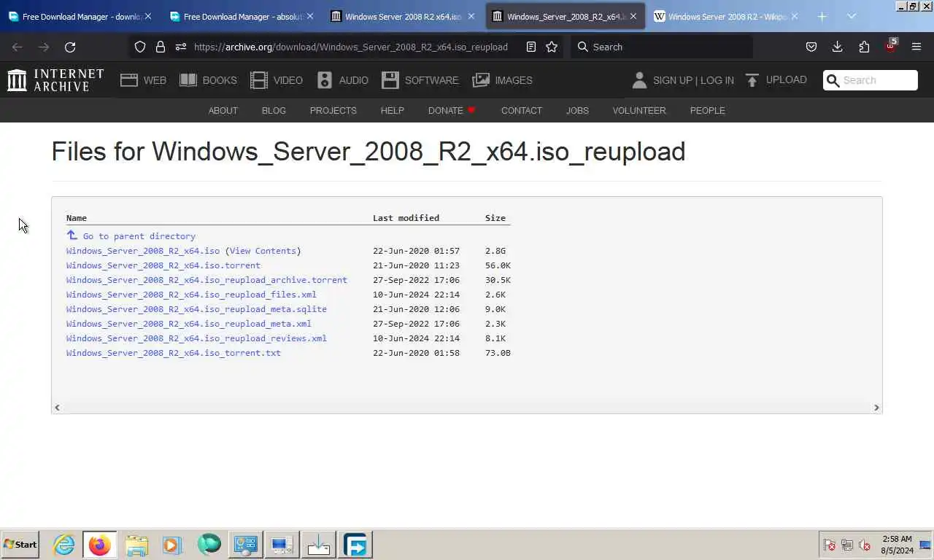Click the volume tray icon
Viewport: 934px width, 560px height.
click(865, 545)
